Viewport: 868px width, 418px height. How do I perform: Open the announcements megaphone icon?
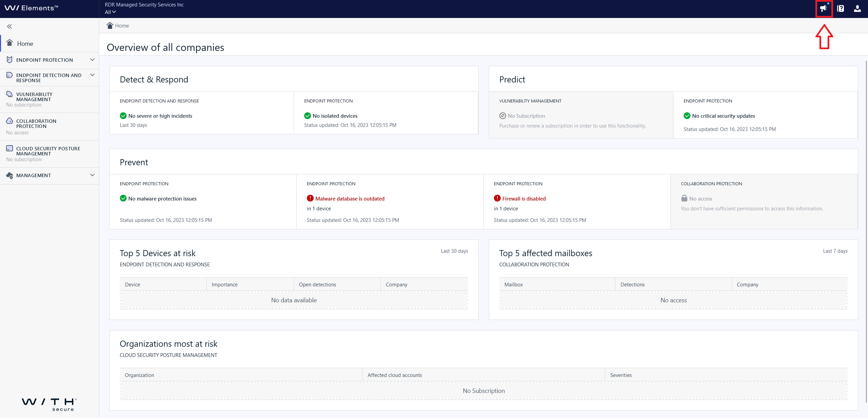coord(824,8)
